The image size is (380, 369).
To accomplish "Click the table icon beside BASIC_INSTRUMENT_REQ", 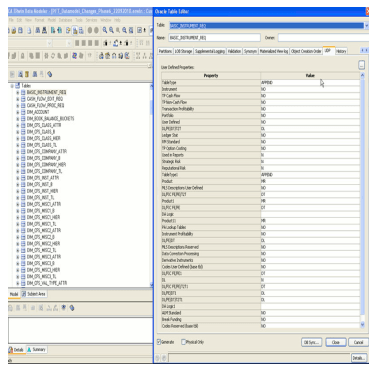I will tap(23, 92).
